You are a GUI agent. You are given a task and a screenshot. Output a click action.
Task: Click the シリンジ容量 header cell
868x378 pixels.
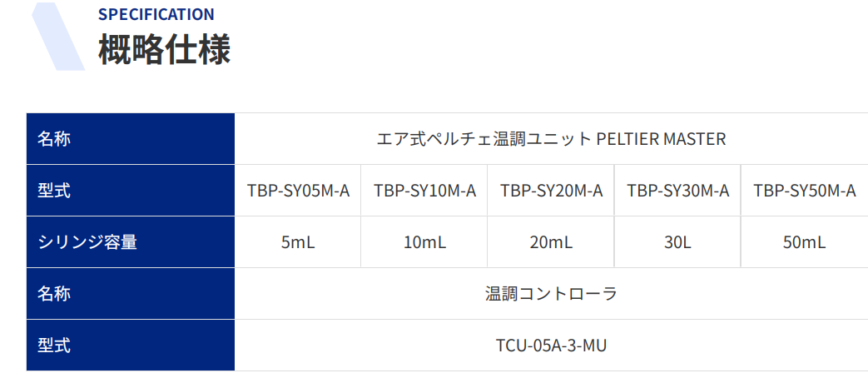(x=131, y=241)
